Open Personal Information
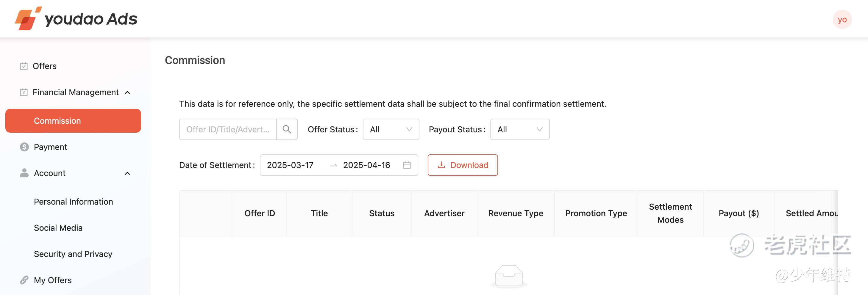 point(74,202)
